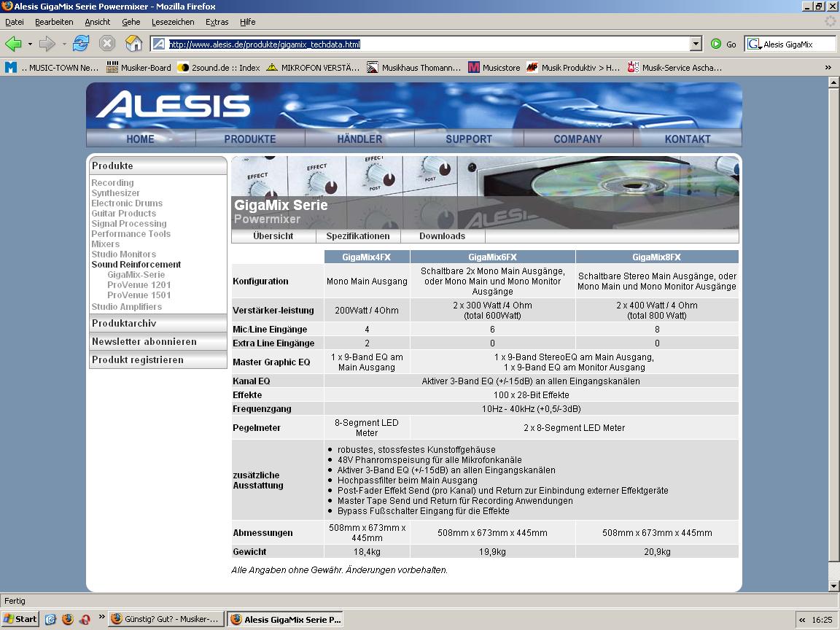Viewport: 840px width, 630px height.
Task: Click the Start button on the taskbar
Action: click(x=20, y=619)
